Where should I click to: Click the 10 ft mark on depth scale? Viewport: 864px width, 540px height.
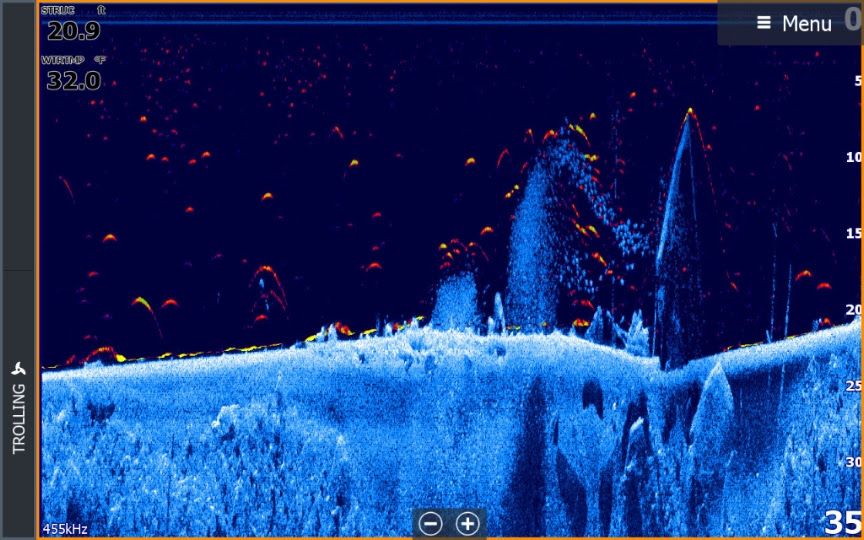(854, 157)
